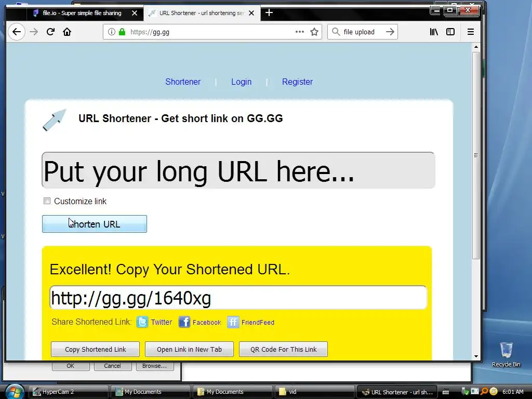Click the green shield tray icon
Viewport: 532px width, 399px height.
[x=465, y=392]
